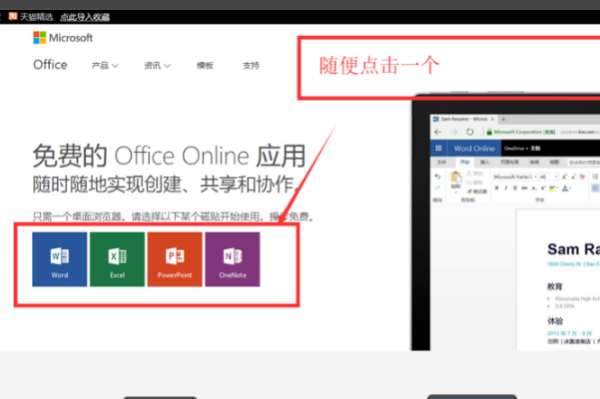Open the Word online tile
The width and height of the screenshot is (600, 399).
click(59, 259)
